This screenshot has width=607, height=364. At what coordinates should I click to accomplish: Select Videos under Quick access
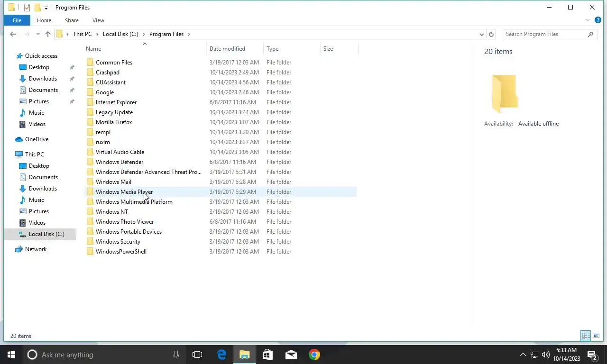[37, 124]
